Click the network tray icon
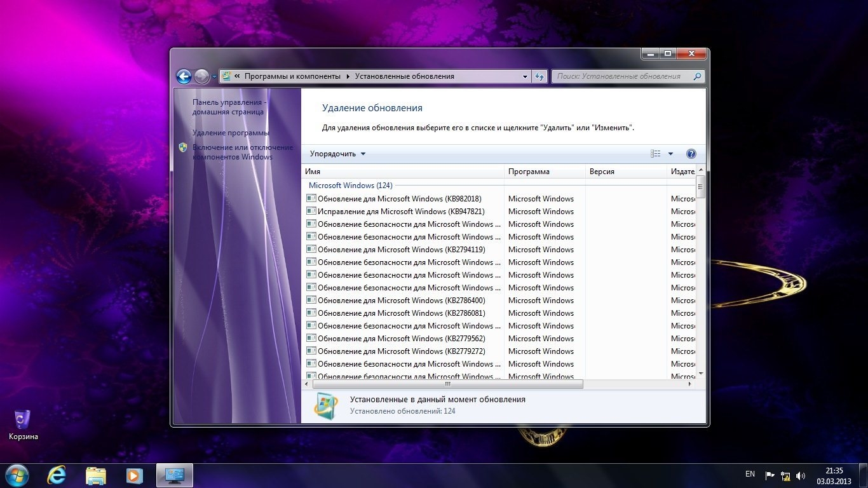This screenshot has width=868, height=488. (x=785, y=475)
